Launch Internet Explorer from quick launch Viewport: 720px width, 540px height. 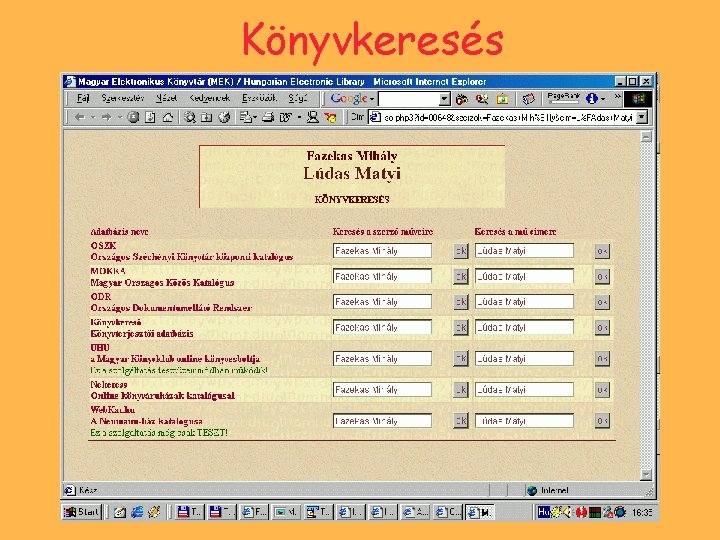point(137,512)
